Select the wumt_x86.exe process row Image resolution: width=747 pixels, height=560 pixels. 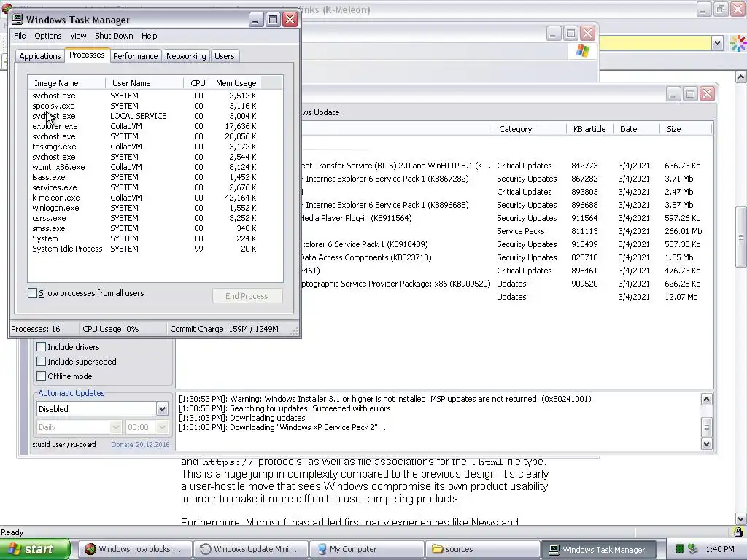point(144,167)
